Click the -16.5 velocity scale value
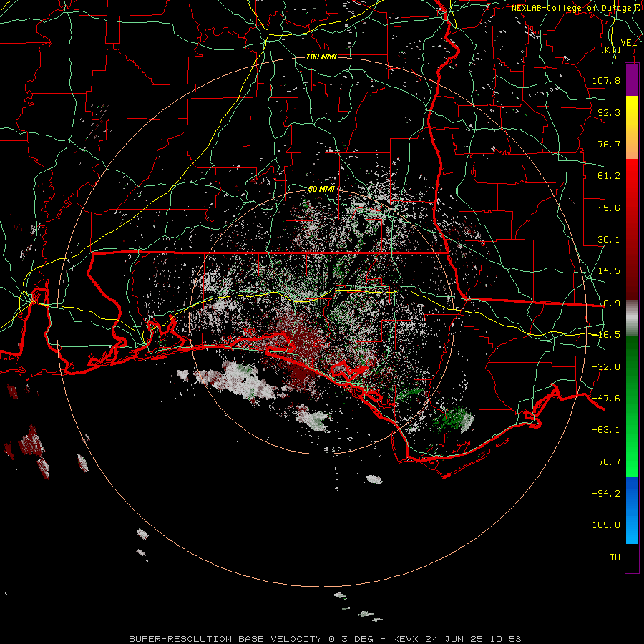The height and width of the screenshot is (644, 644). [x=609, y=335]
